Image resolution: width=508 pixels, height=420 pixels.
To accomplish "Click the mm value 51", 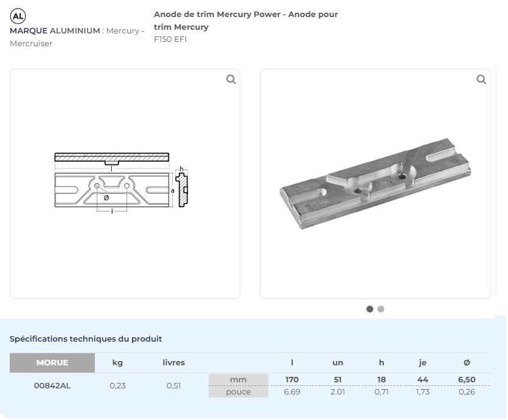I will [x=338, y=379].
